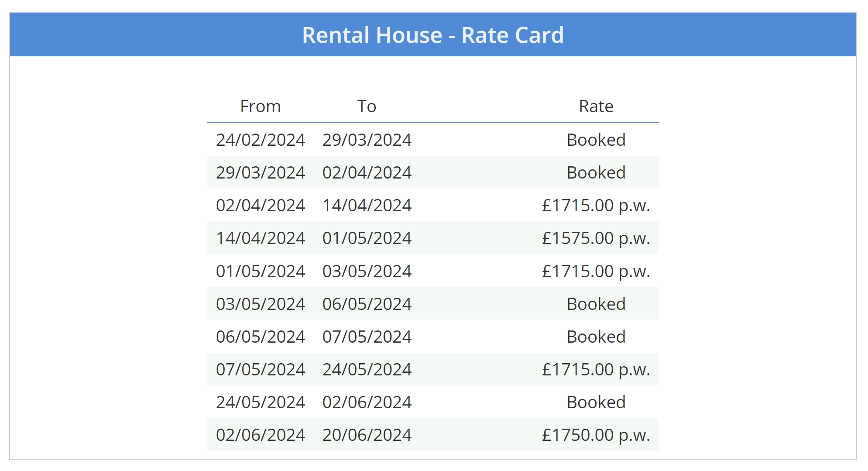
Task: Click the 29/03/2024 to date in first row
Action: click(x=367, y=140)
